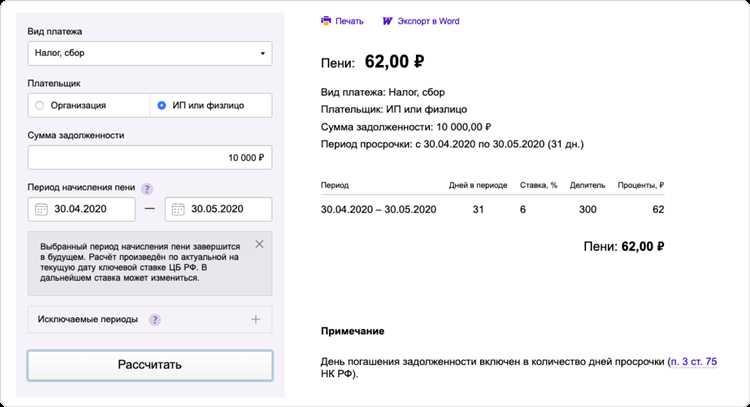This screenshot has width=750, height=407.
Task: Click the Примечание heading
Action: (x=353, y=331)
